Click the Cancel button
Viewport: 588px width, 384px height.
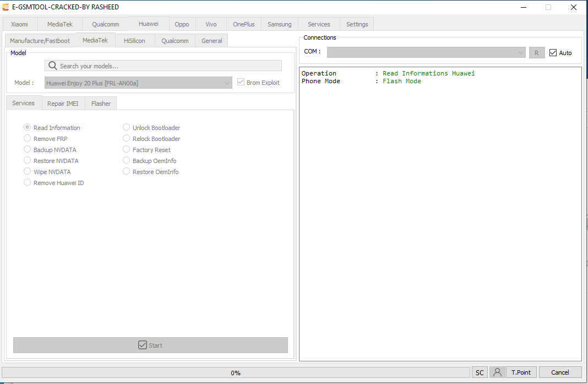tap(560, 372)
